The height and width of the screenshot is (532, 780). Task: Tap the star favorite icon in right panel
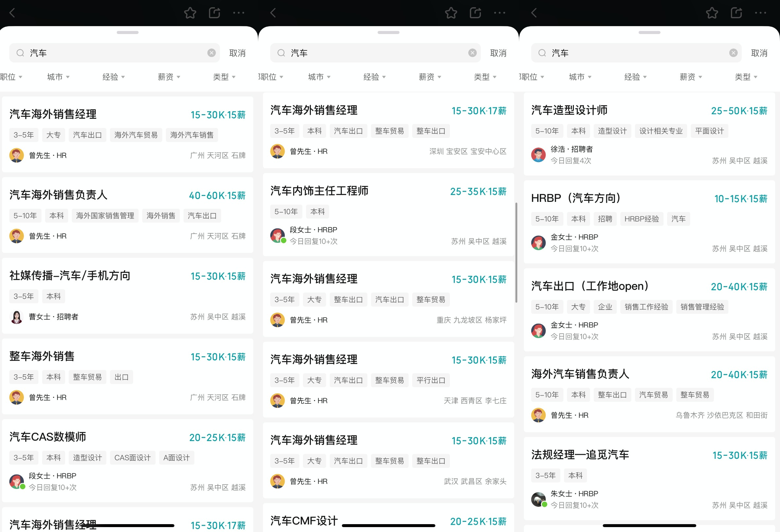[x=712, y=13]
